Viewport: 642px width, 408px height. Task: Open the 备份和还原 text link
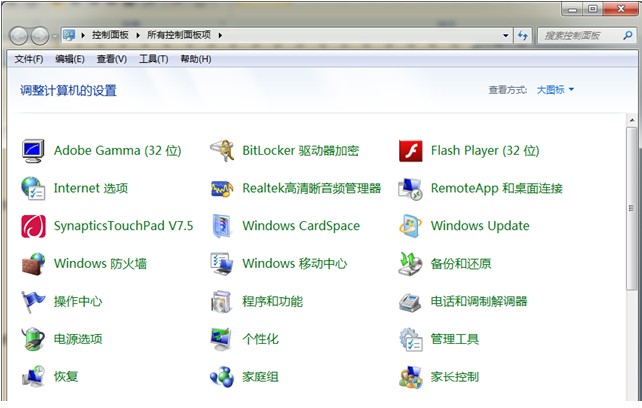(x=461, y=264)
